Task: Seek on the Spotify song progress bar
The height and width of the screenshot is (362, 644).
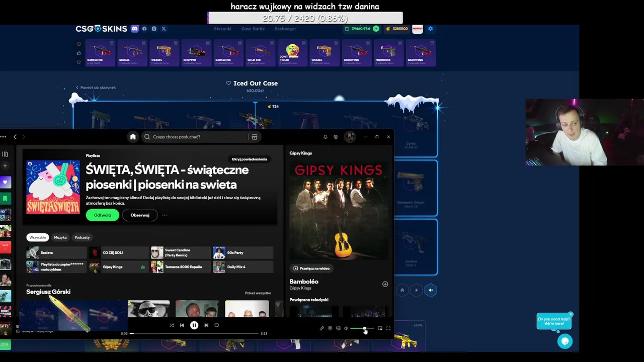Action: (194, 333)
